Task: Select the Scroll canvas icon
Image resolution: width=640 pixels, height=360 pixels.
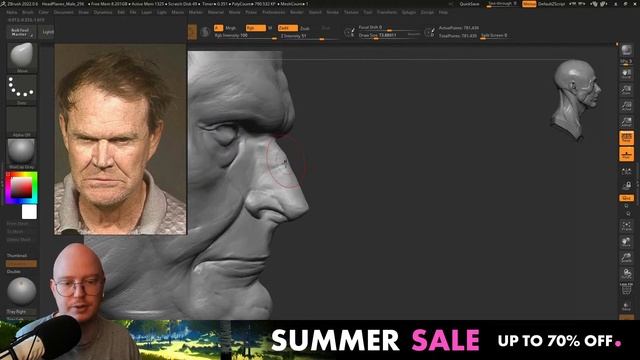Action: pos(626,73)
